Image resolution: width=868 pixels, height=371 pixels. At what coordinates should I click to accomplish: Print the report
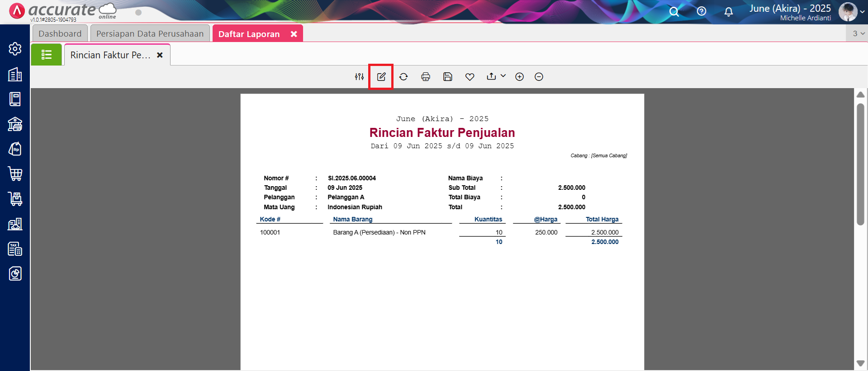(426, 77)
